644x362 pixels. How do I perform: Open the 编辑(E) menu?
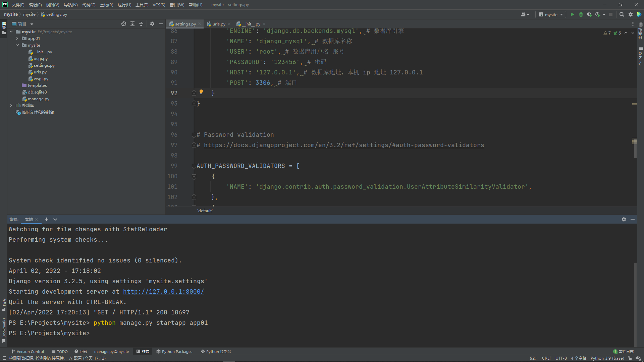click(x=35, y=5)
